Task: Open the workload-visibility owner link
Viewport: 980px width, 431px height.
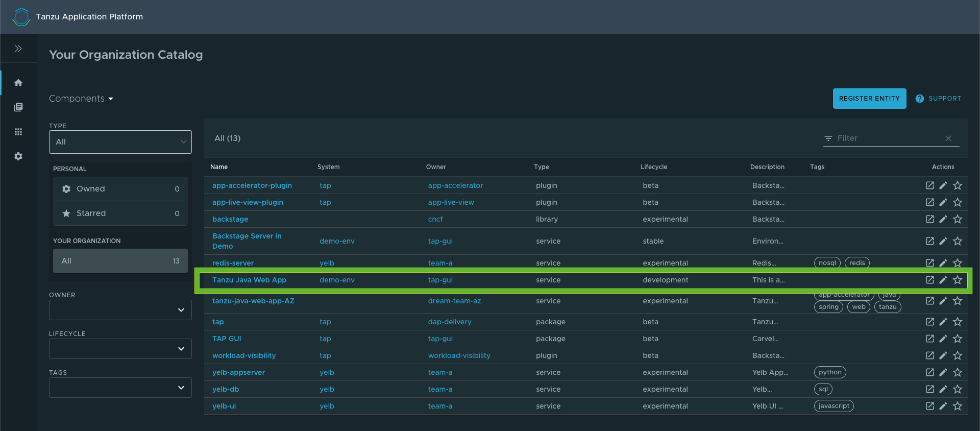Action: click(459, 355)
